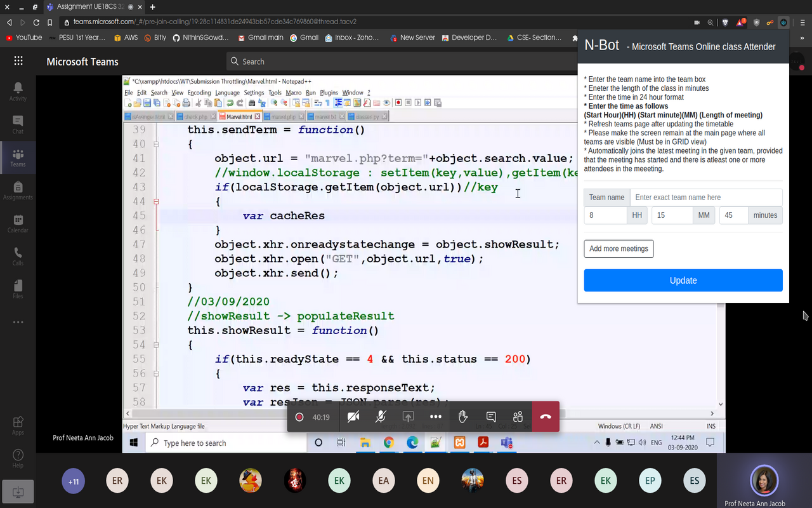The height and width of the screenshot is (508, 812).
Task: Open Settings menu in shared Notepad++
Action: (254, 93)
